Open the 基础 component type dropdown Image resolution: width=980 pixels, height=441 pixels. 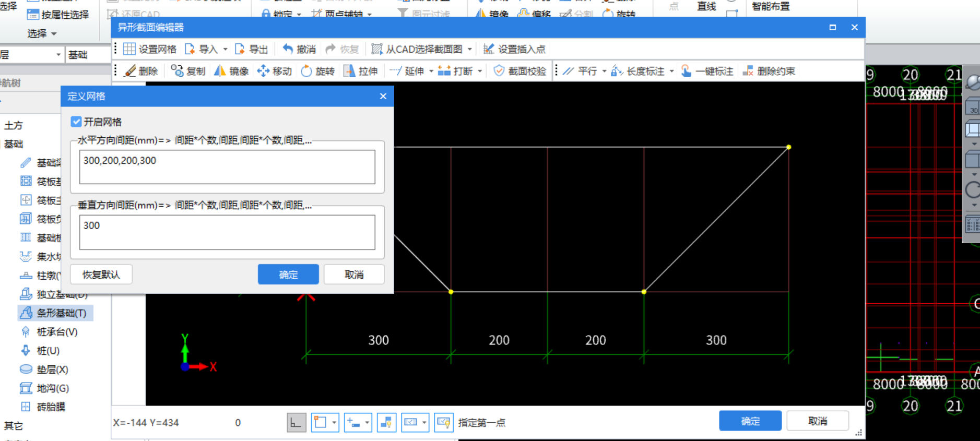(x=88, y=55)
